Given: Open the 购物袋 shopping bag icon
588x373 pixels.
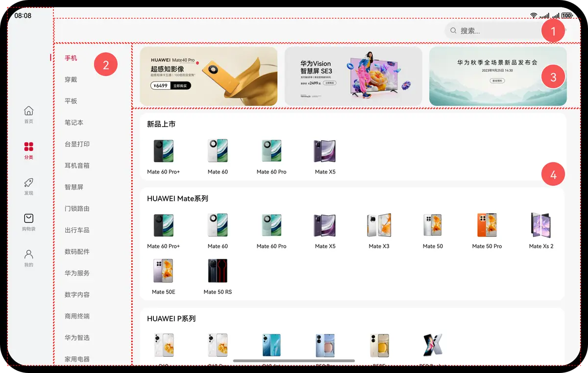Looking at the screenshot, I should coord(29,219).
